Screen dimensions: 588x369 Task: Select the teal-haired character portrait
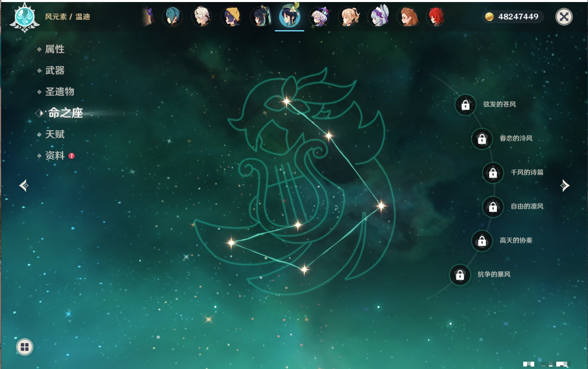tap(172, 17)
